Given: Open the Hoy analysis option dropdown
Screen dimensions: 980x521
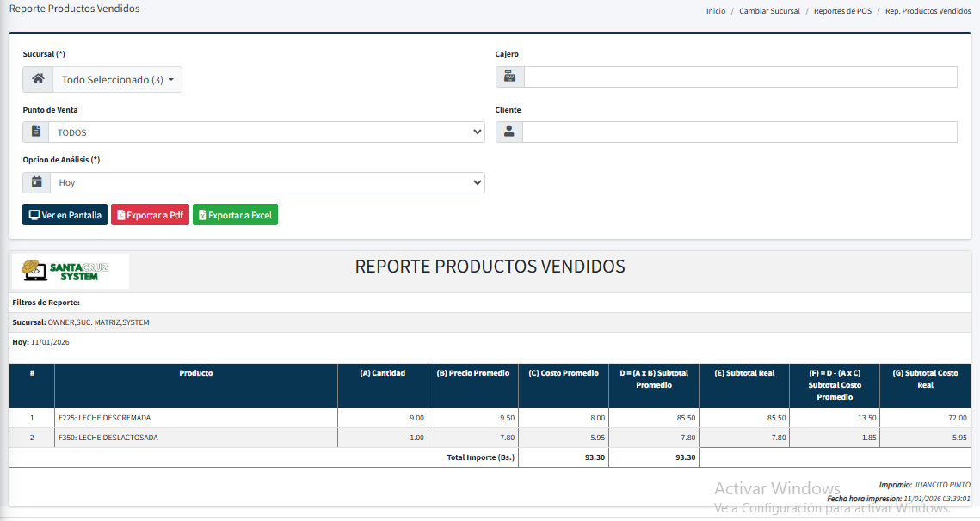Looking at the screenshot, I should point(267,182).
